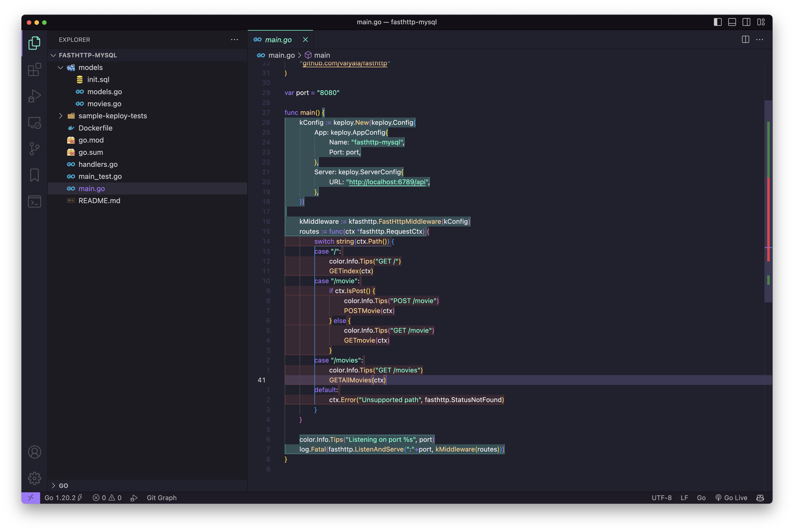
Task: Open the Explorer view in activity bar
Action: pos(34,43)
